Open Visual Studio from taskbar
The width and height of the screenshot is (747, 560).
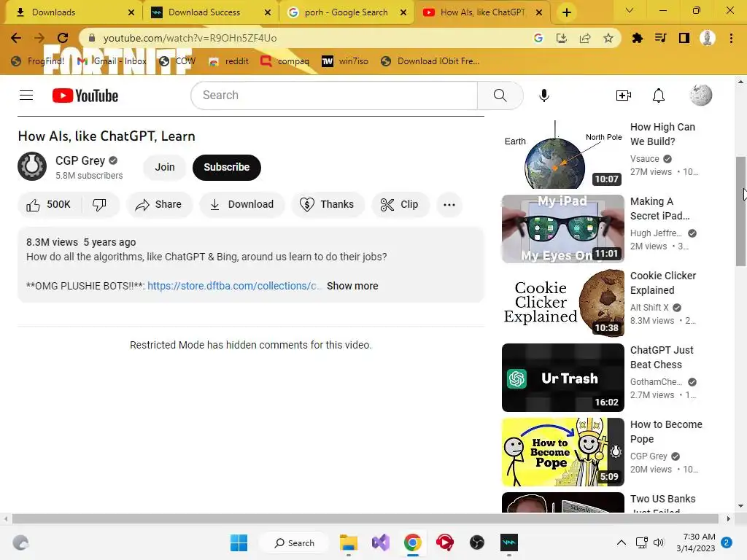[x=381, y=542]
